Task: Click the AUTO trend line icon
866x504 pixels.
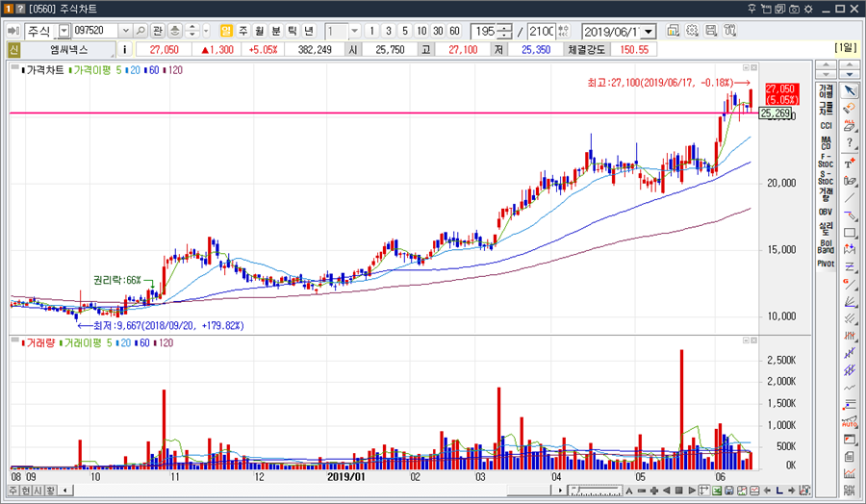Action: (850, 422)
